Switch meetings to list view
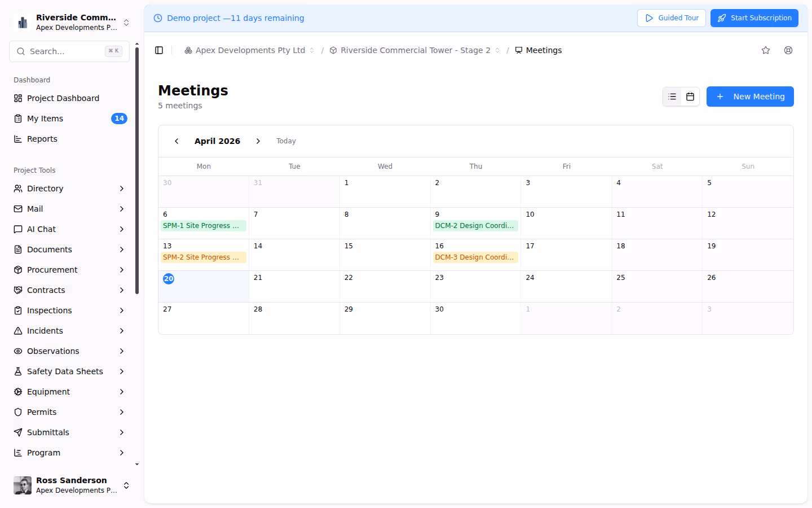The image size is (812, 508). pos(672,97)
